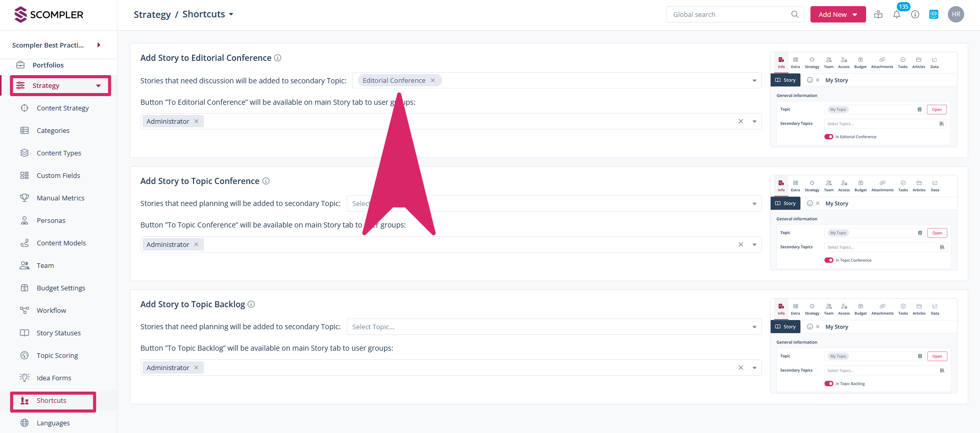The image size is (980, 433).
Task: Remove the Editorial Conference topic tag
Action: point(433,80)
